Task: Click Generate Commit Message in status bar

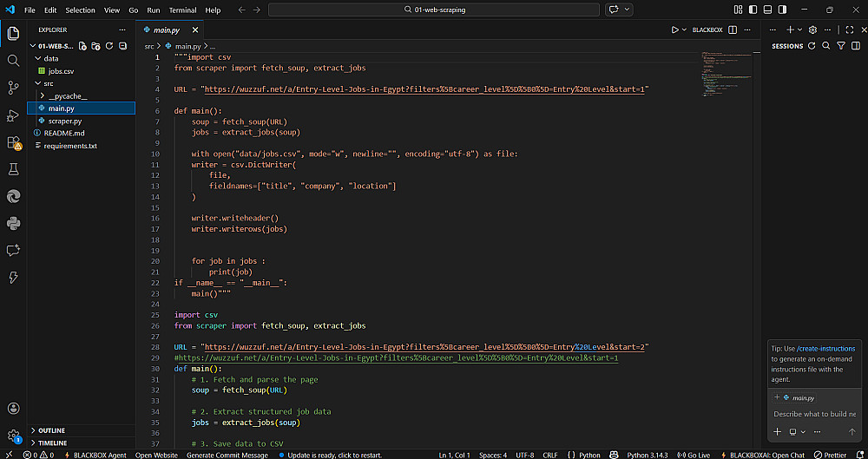Action: [x=227, y=455]
